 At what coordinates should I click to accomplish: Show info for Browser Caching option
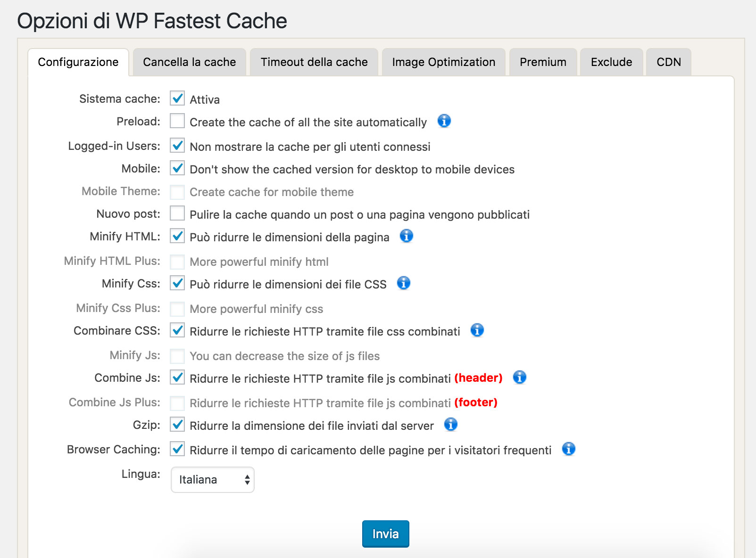(568, 449)
